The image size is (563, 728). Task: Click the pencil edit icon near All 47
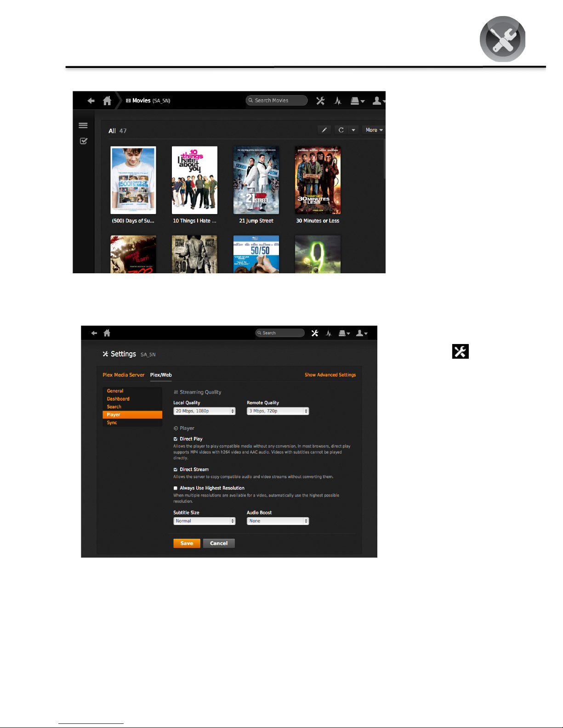click(324, 130)
